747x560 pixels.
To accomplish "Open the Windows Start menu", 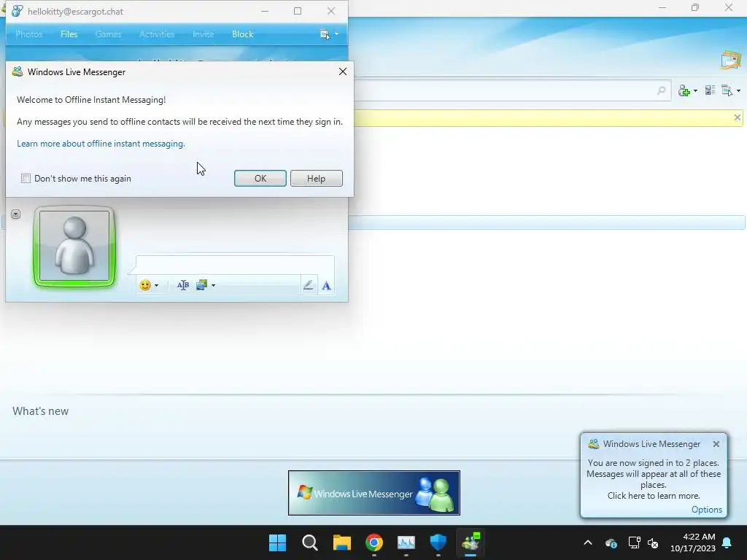I will pos(278,542).
